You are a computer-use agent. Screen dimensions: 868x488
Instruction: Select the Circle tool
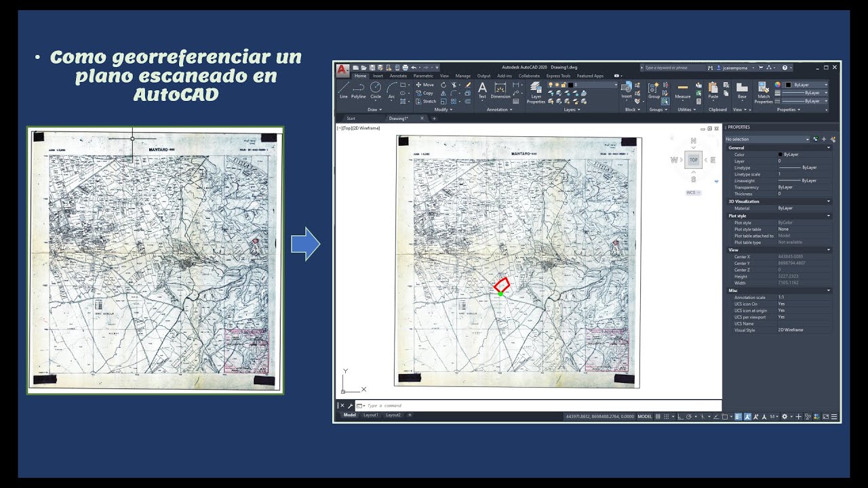tap(376, 89)
